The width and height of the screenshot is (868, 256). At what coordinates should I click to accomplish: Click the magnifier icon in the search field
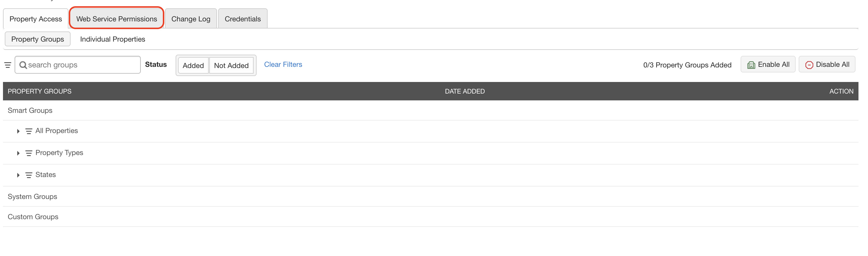click(x=23, y=64)
